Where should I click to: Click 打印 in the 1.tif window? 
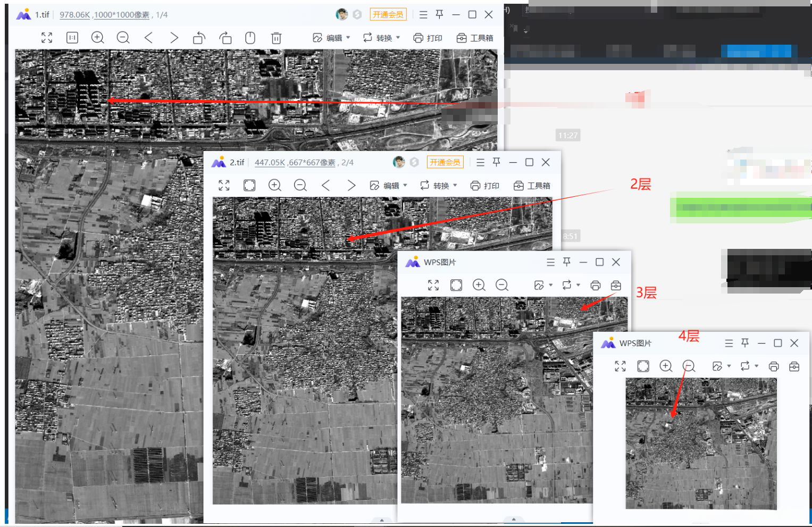point(428,38)
